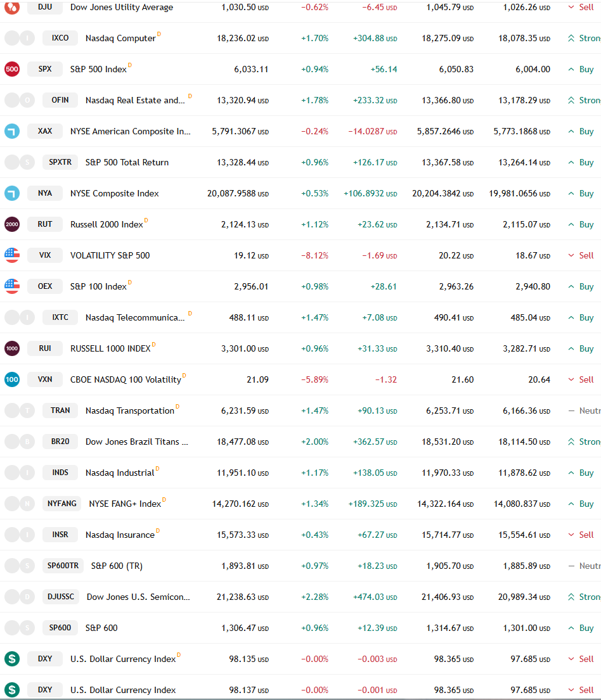Click the NYFANG placeholder logo icon
601x700 pixels.
[20, 504]
